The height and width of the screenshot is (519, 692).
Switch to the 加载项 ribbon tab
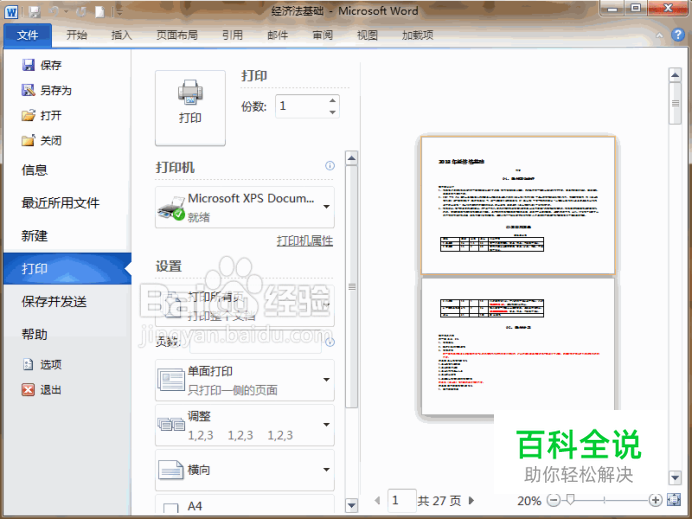417,35
